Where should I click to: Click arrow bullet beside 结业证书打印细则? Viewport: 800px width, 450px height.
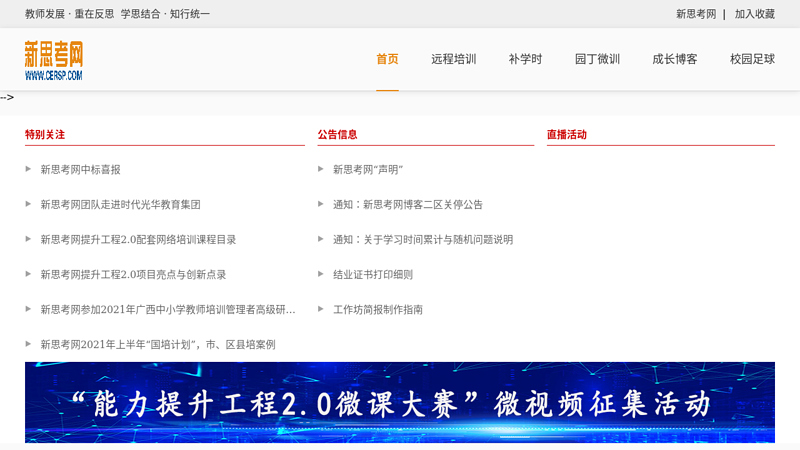pos(320,274)
